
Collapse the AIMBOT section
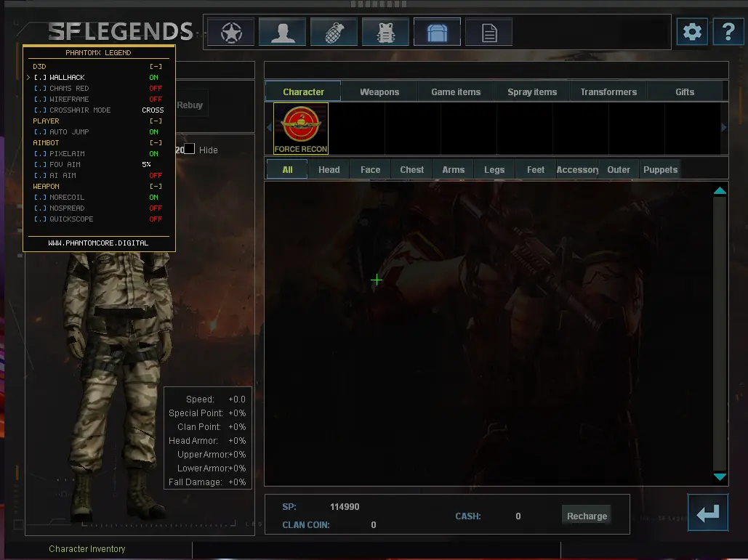(x=156, y=143)
